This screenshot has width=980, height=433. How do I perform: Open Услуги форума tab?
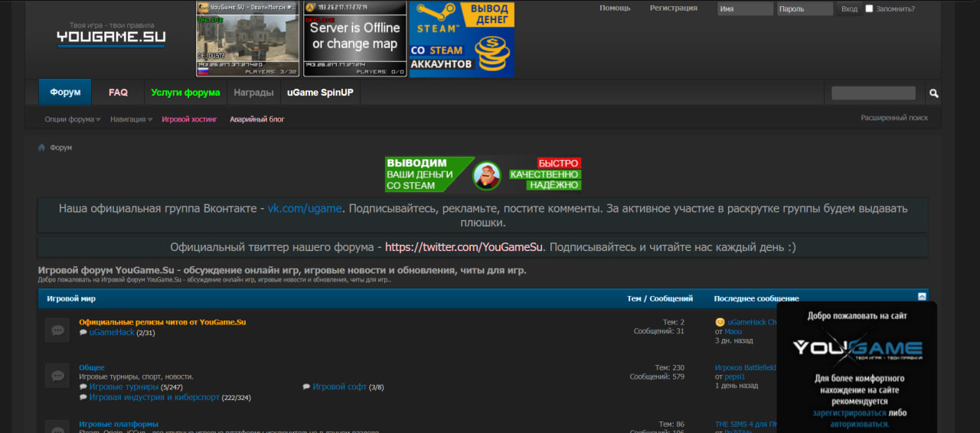pos(185,92)
